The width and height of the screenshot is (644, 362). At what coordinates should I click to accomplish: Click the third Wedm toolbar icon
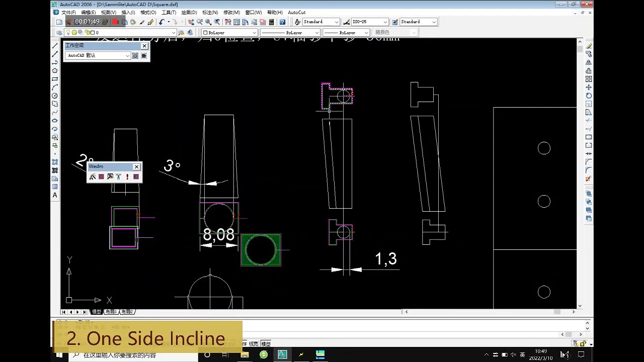(x=110, y=176)
